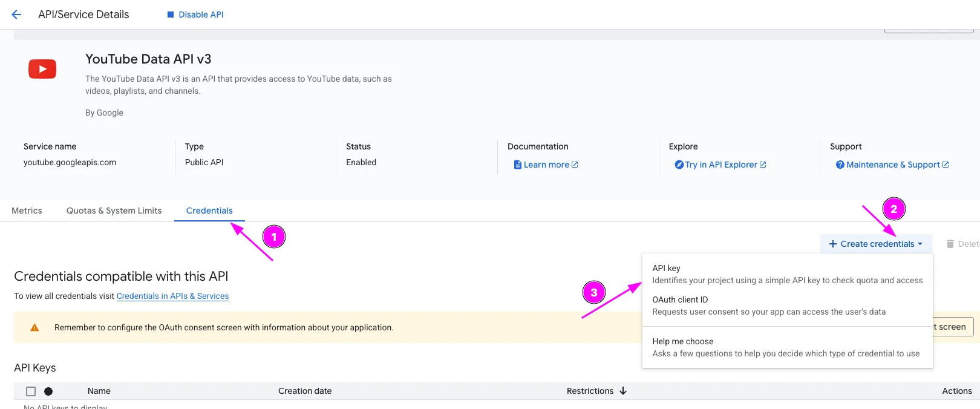This screenshot has height=409, width=980.
Task: Sort by Restrictions column arrow
Action: point(623,391)
